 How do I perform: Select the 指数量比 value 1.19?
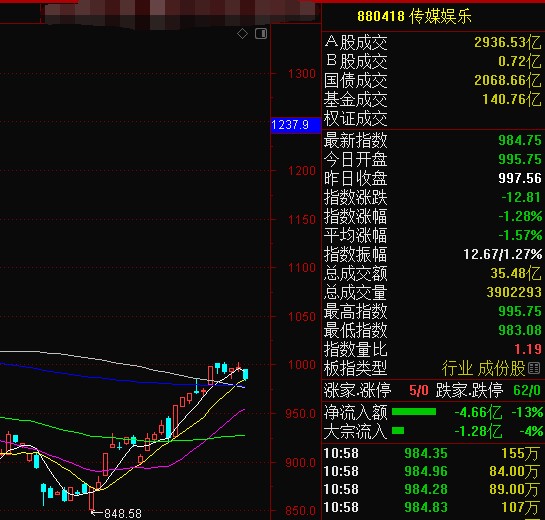coord(528,349)
